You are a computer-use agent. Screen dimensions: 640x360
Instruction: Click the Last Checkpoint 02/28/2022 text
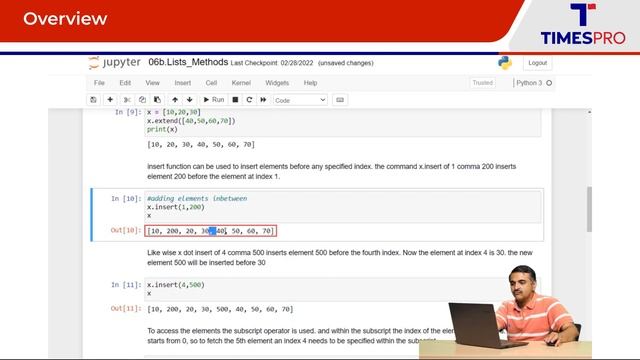[272, 63]
